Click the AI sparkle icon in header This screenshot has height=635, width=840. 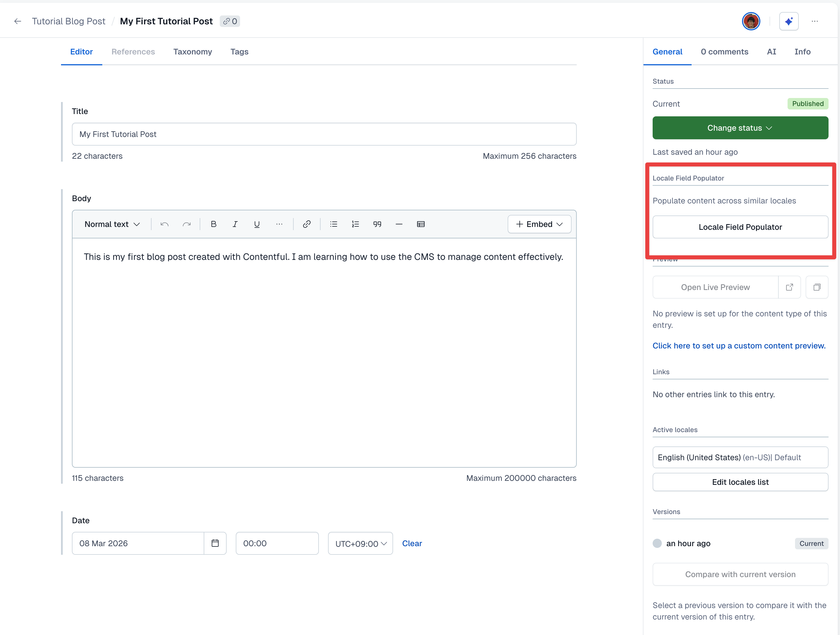click(x=788, y=21)
